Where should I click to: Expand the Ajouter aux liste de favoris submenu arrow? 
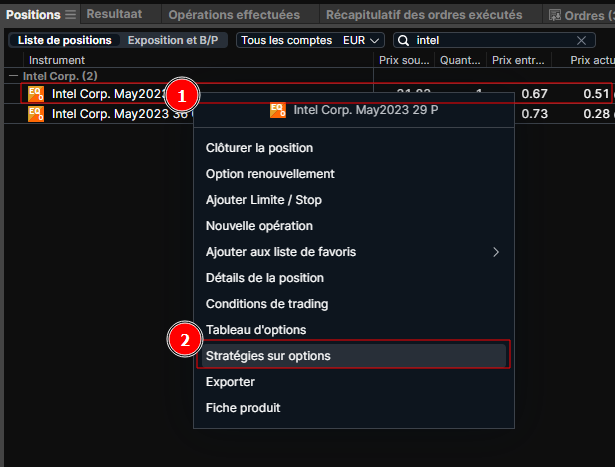pos(496,252)
